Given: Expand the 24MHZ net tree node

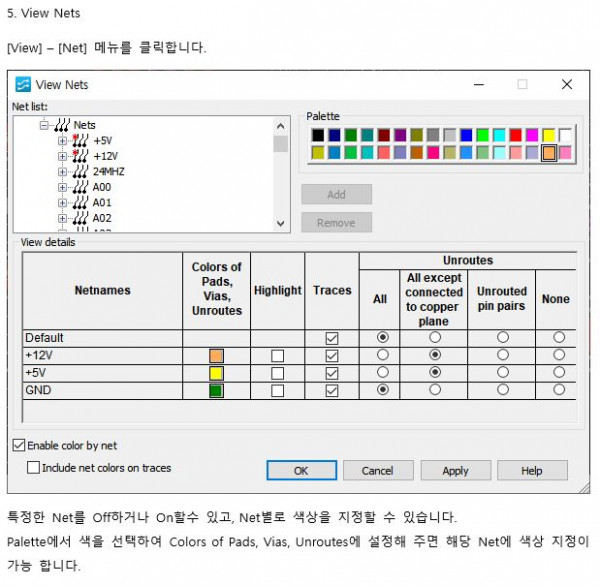Looking at the screenshot, I should (62, 172).
